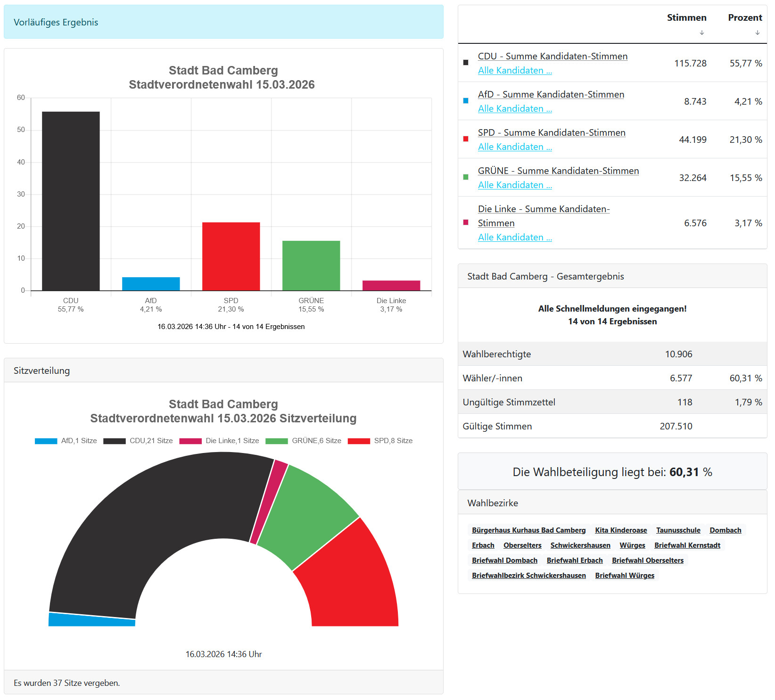Viewport: 775px width, 700px height.
Task: Toggle CDU,21 Sitze legend entry
Action: pyautogui.click(x=138, y=441)
